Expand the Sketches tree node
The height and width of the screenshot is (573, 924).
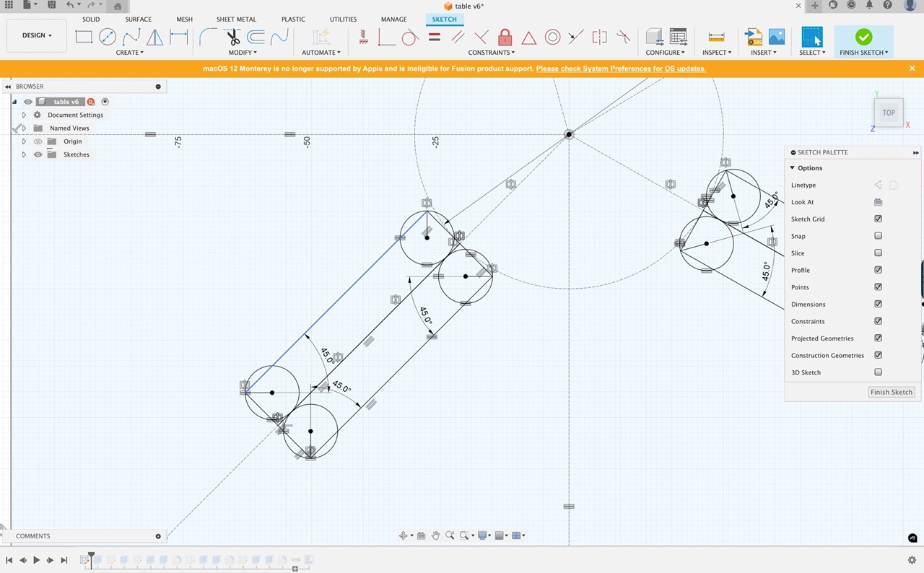coord(24,154)
